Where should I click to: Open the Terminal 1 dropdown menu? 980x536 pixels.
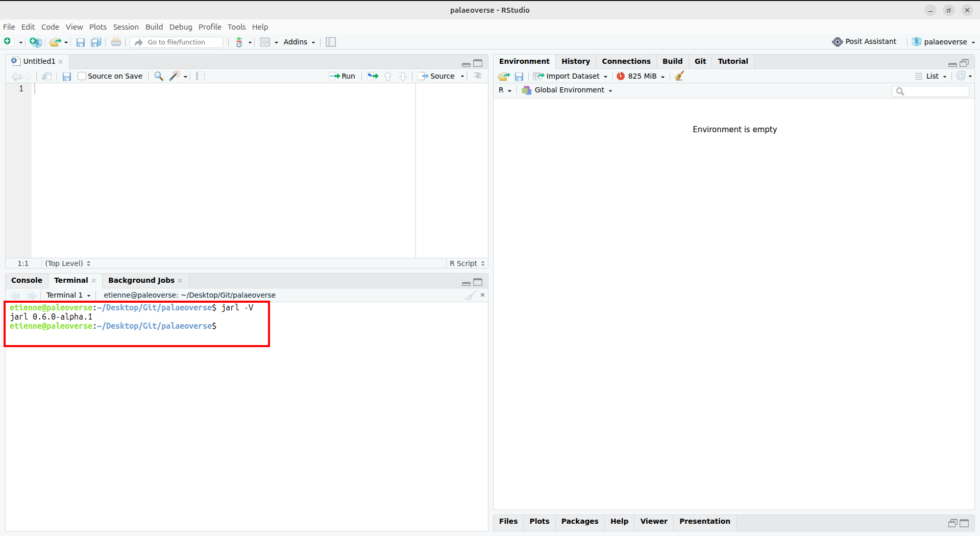(x=68, y=295)
